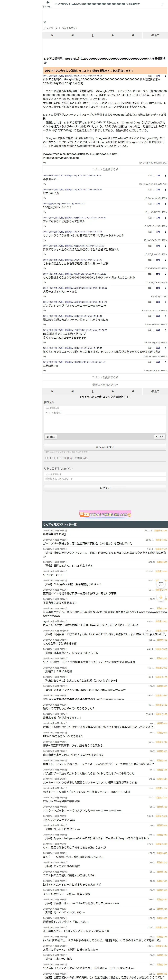Expand 最新コメを読み込む to load the latest comments
The height and width of the screenshot is (980, 168).
(105, 385)
